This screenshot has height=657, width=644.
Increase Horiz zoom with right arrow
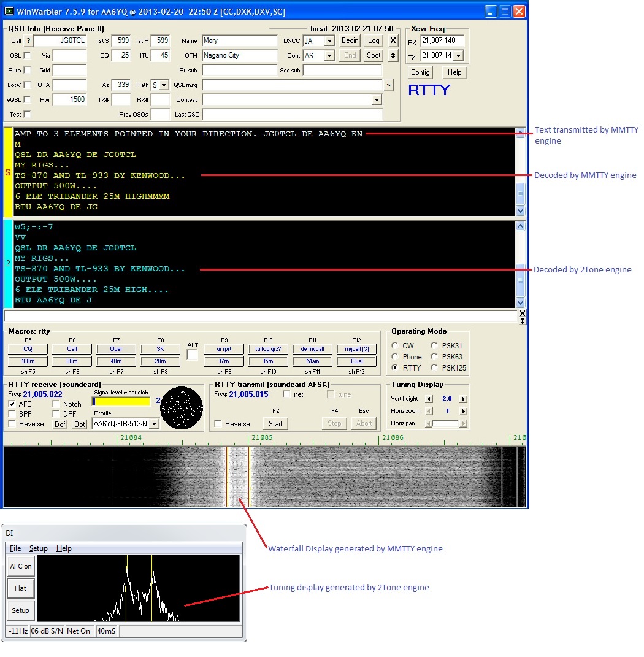coord(463,411)
